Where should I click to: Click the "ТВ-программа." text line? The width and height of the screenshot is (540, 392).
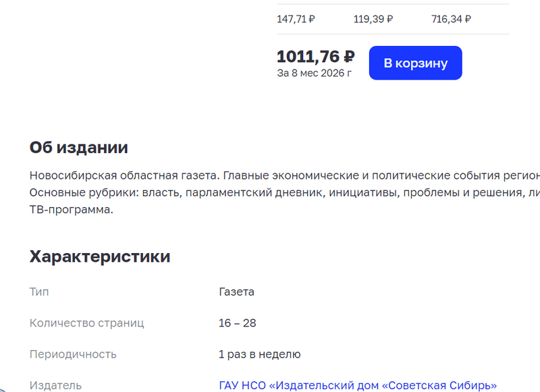(x=71, y=210)
